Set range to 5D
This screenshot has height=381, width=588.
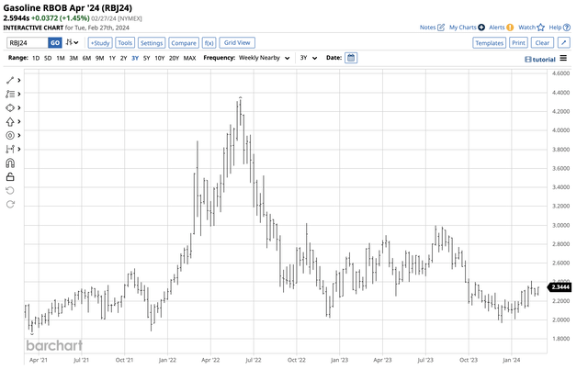click(48, 58)
